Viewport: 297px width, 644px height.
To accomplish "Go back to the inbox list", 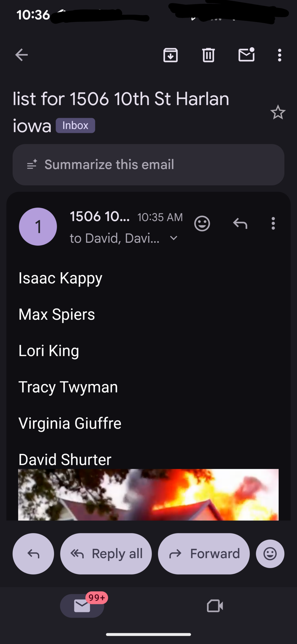I will (22, 55).
